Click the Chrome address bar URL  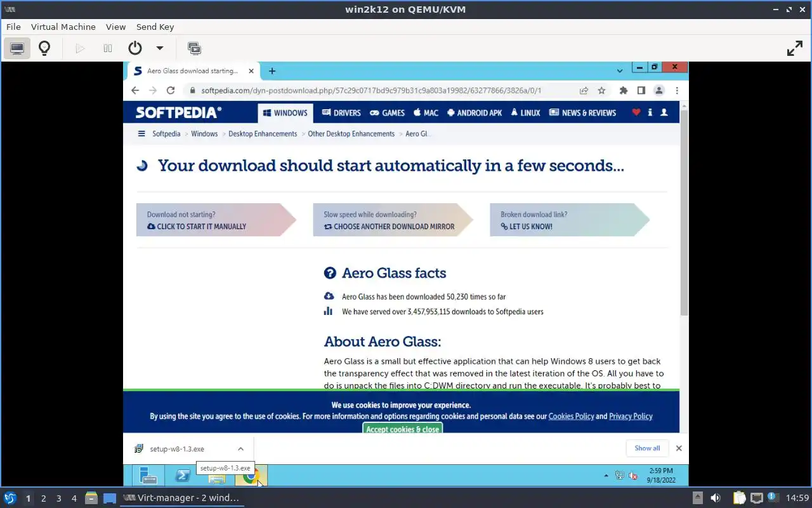pos(371,90)
